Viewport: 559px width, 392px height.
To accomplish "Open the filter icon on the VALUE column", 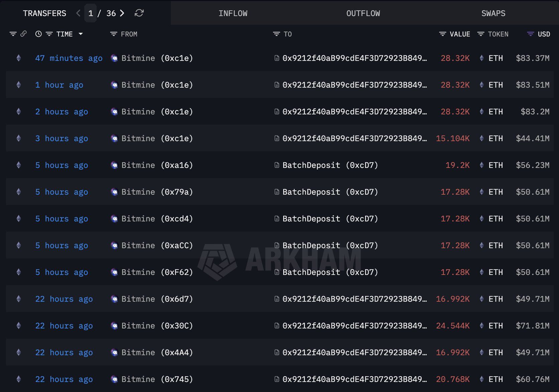I will point(442,34).
